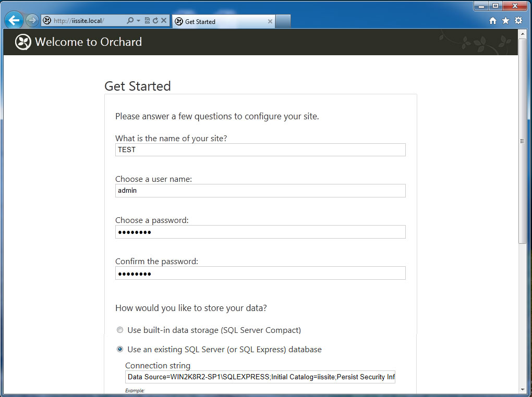
Task: Refresh the page with the reload icon
Action: (155, 20)
